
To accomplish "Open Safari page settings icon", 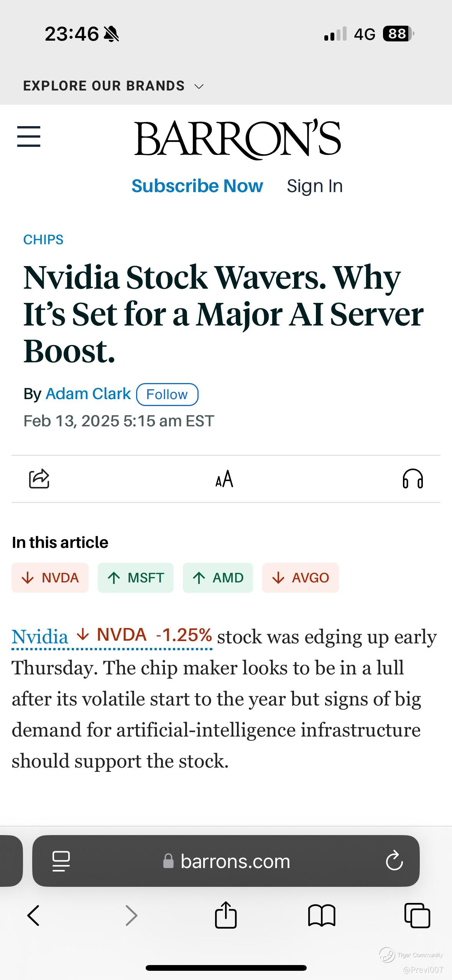I will click(x=61, y=861).
